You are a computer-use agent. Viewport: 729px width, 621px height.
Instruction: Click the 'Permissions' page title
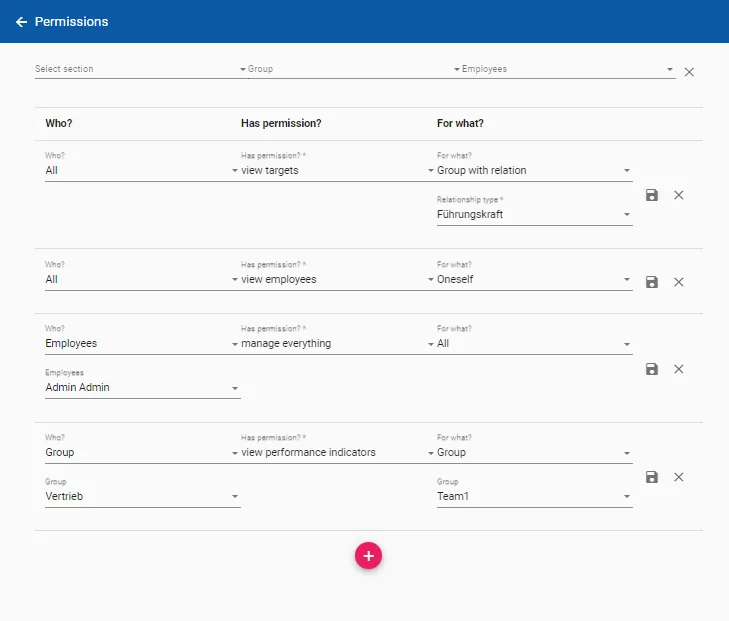(x=71, y=22)
